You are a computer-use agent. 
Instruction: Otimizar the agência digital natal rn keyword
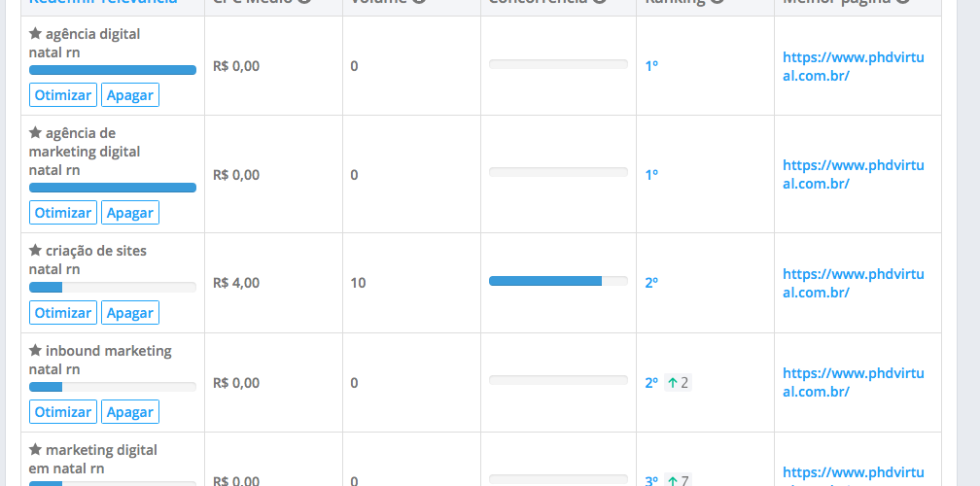click(63, 95)
